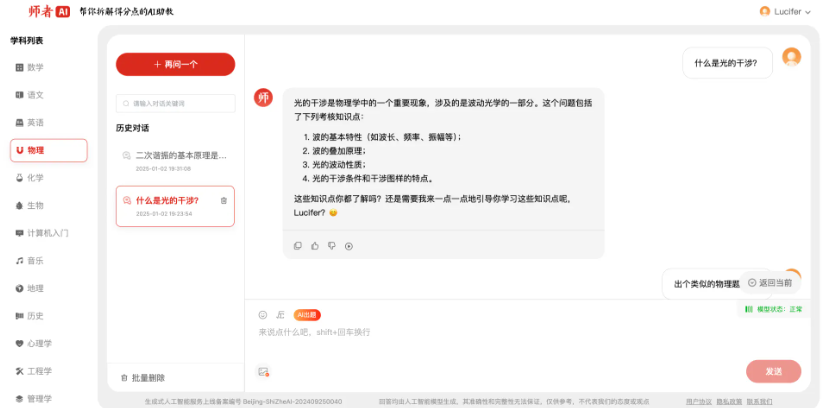Copy the AI answer with copy icon
Viewport: 823px width, 408px height.
click(x=298, y=246)
